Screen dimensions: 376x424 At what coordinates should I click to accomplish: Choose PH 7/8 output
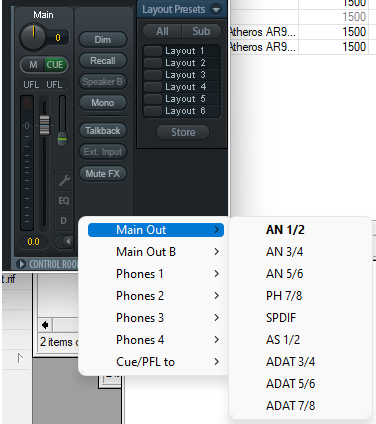(300, 296)
